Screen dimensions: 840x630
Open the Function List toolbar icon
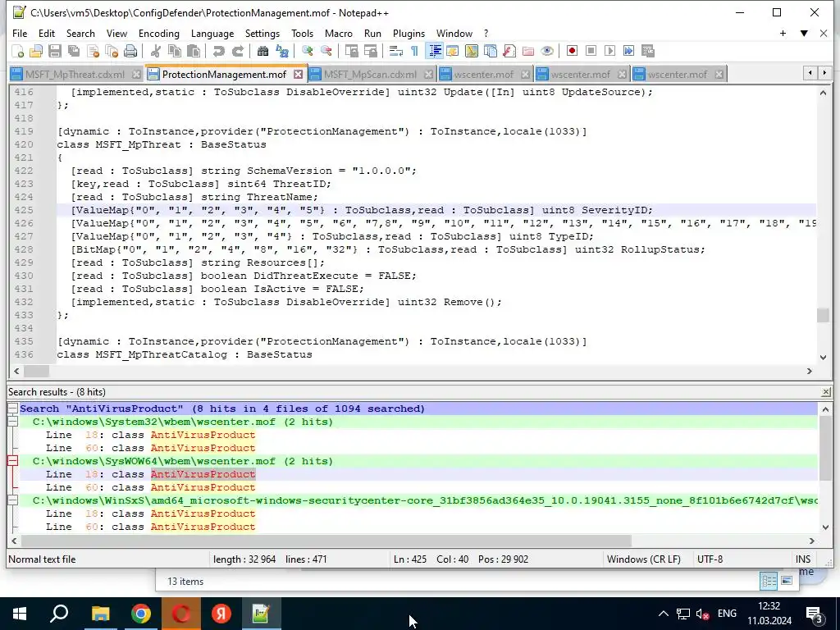pos(509,51)
